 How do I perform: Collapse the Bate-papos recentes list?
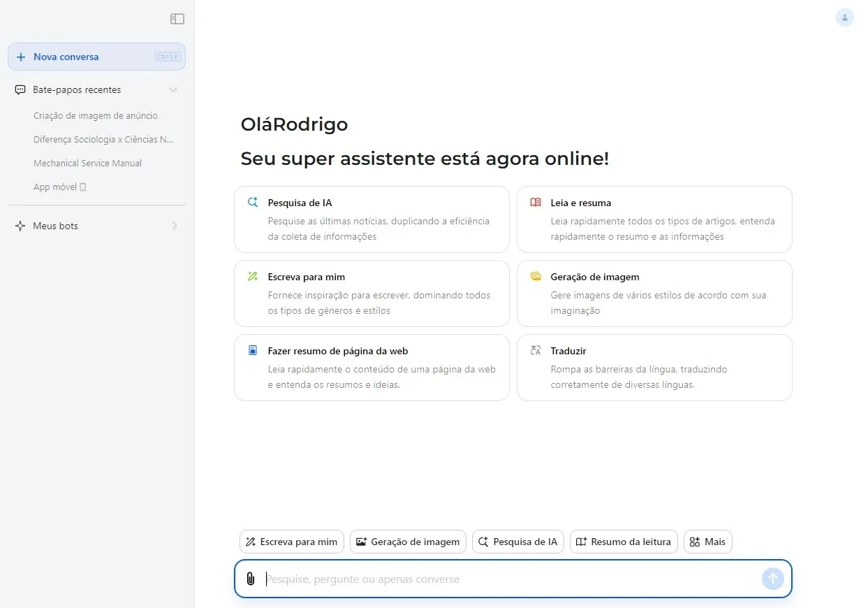click(173, 89)
